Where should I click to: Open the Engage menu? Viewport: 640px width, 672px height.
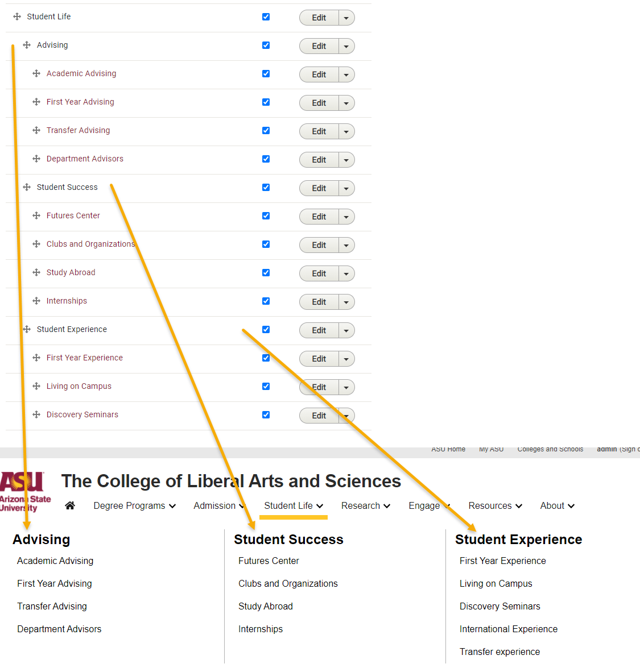430,506
